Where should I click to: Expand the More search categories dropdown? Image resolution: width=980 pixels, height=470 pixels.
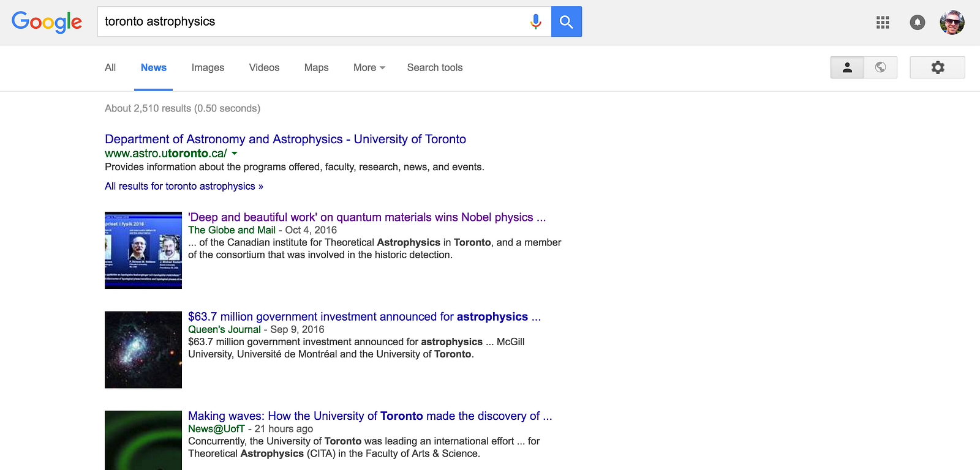pyautogui.click(x=369, y=67)
